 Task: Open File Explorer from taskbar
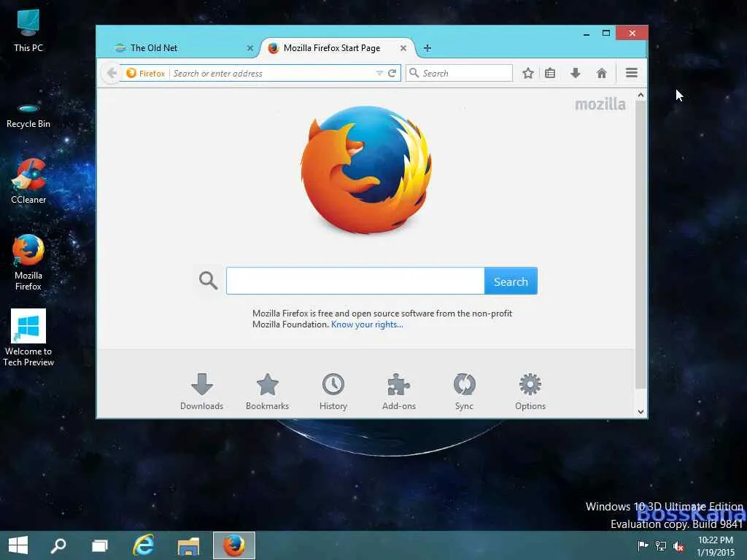pos(189,545)
